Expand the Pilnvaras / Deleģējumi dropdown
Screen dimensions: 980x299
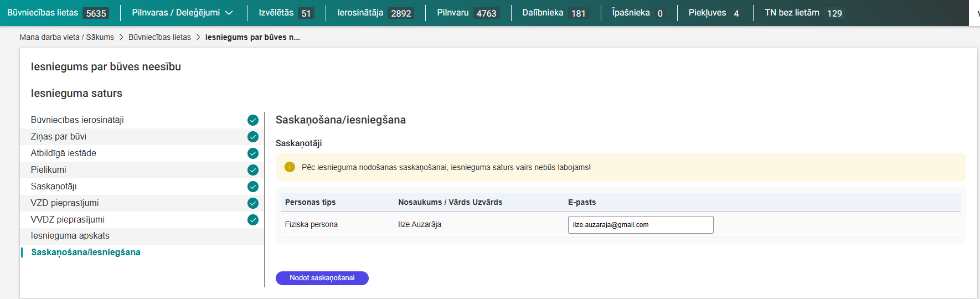182,13
